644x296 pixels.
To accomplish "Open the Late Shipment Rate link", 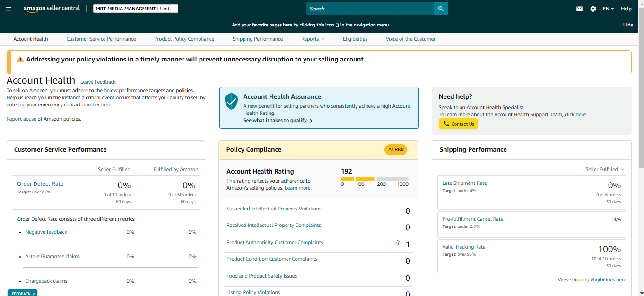I will click(x=464, y=183).
